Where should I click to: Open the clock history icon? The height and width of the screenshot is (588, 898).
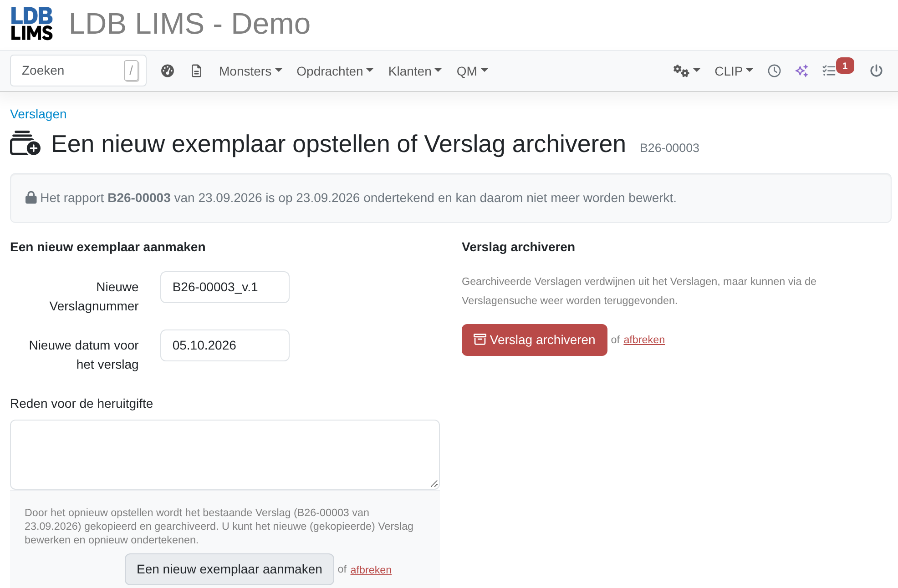tap(774, 71)
